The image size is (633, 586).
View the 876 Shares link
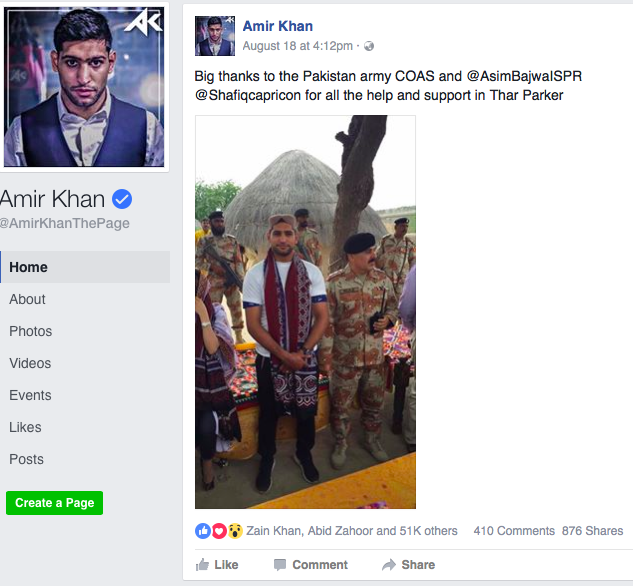pos(592,531)
